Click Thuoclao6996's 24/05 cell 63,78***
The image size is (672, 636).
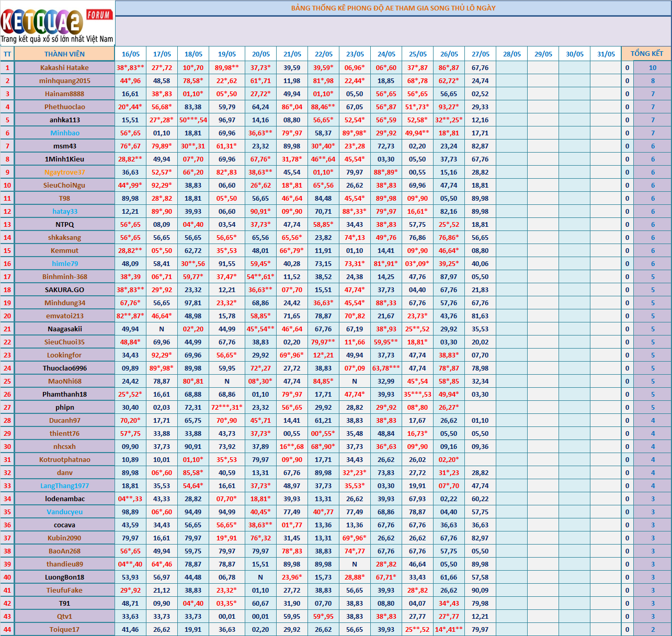tap(386, 368)
